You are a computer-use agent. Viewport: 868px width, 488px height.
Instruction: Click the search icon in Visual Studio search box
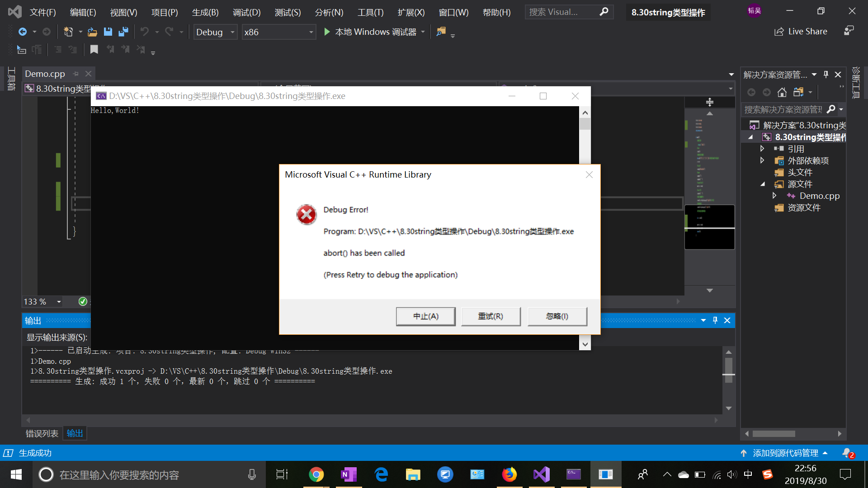click(604, 12)
